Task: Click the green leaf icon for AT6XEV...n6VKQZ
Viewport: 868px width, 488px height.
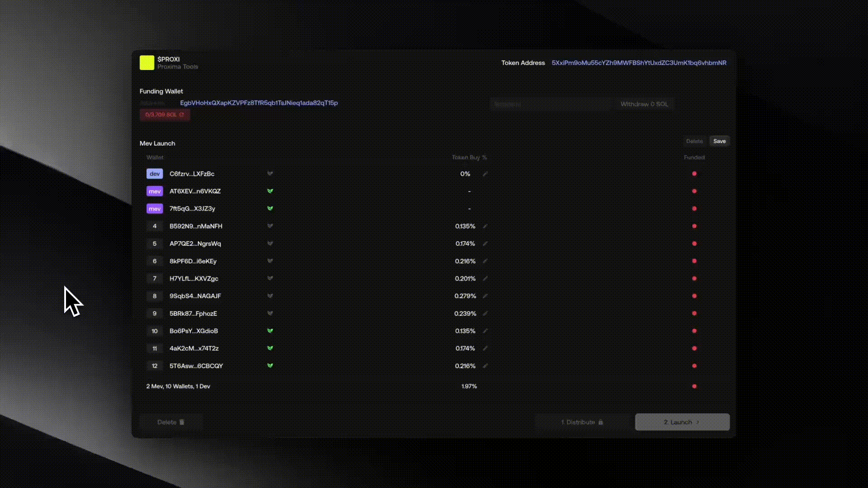Action: 270,191
